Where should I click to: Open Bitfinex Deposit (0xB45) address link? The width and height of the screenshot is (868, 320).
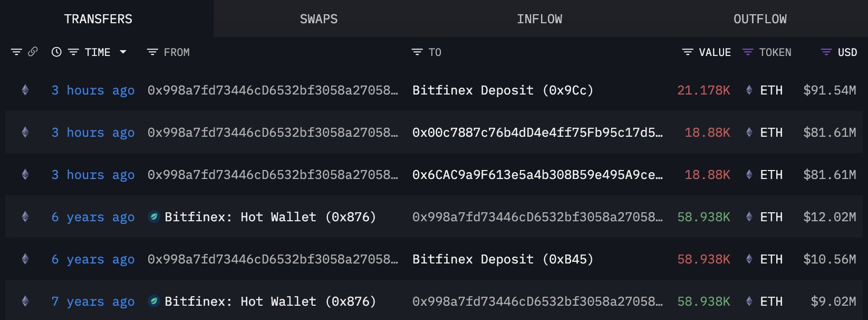point(503,259)
